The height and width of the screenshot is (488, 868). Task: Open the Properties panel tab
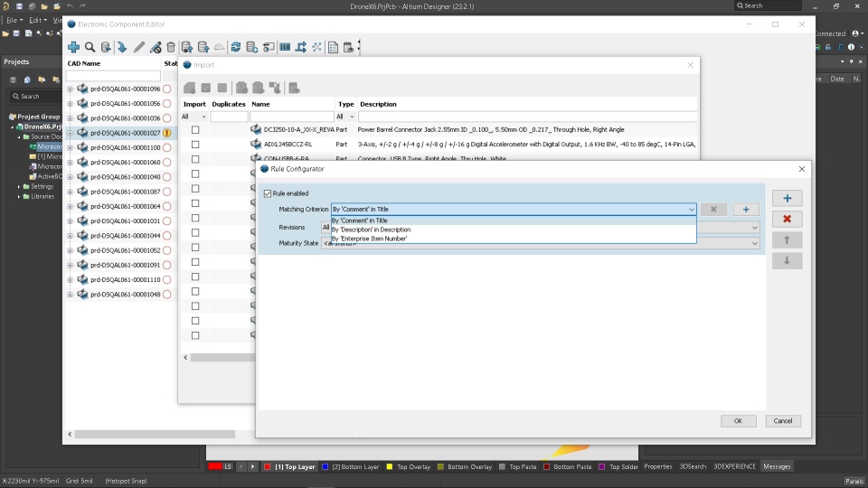[657, 466]
